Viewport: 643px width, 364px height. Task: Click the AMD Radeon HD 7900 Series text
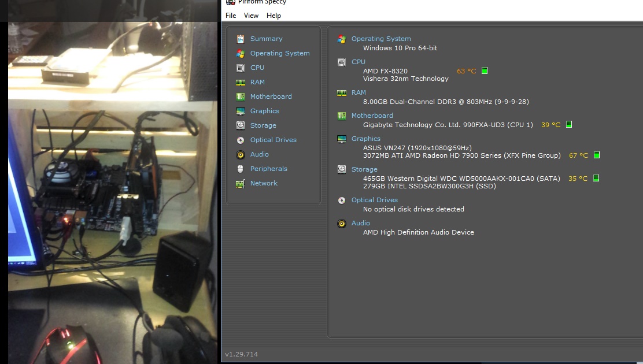click(x=462, y=155)
